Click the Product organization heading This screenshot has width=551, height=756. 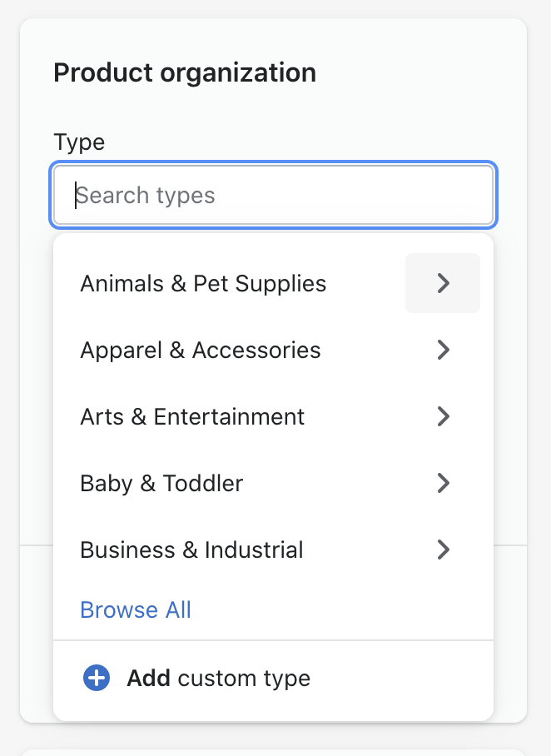click(x=185, y=73)
